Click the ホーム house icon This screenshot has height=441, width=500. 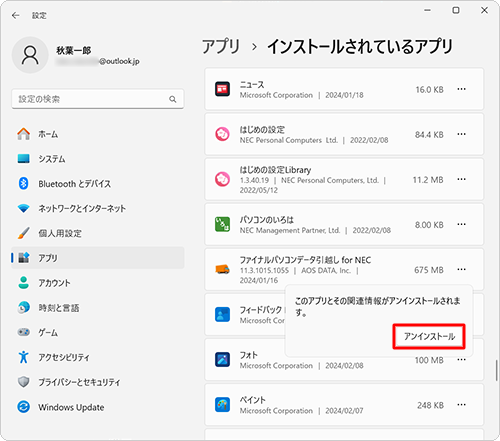[23, 134]
